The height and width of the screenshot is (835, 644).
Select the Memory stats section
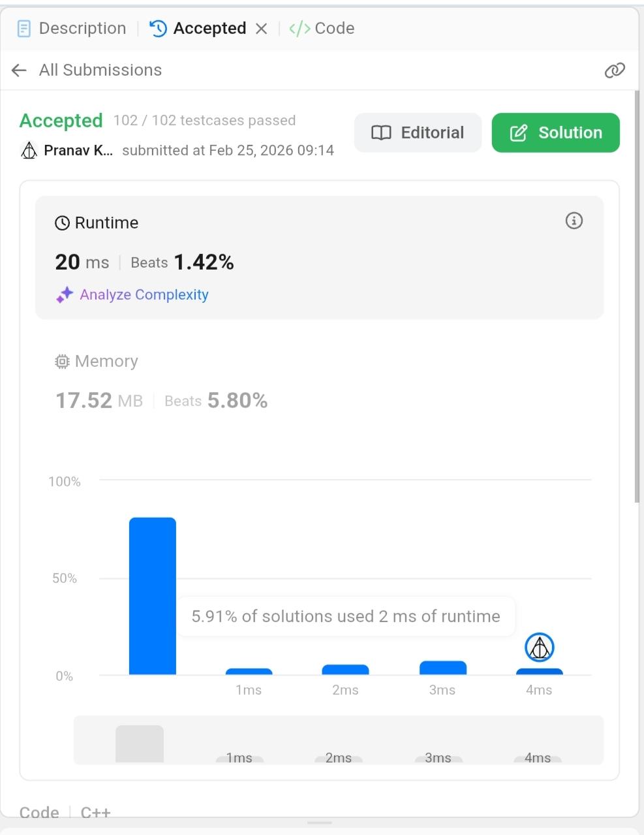162,381
